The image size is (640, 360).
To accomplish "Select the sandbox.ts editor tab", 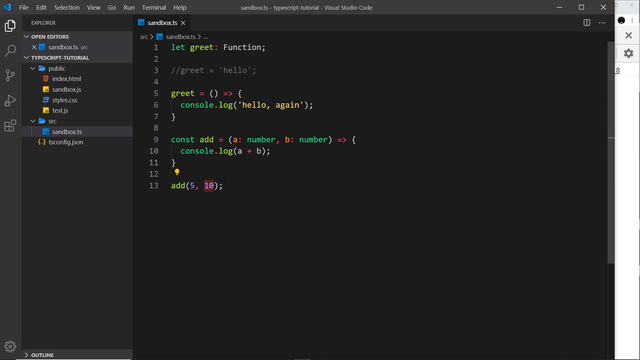I will [162, 23].
